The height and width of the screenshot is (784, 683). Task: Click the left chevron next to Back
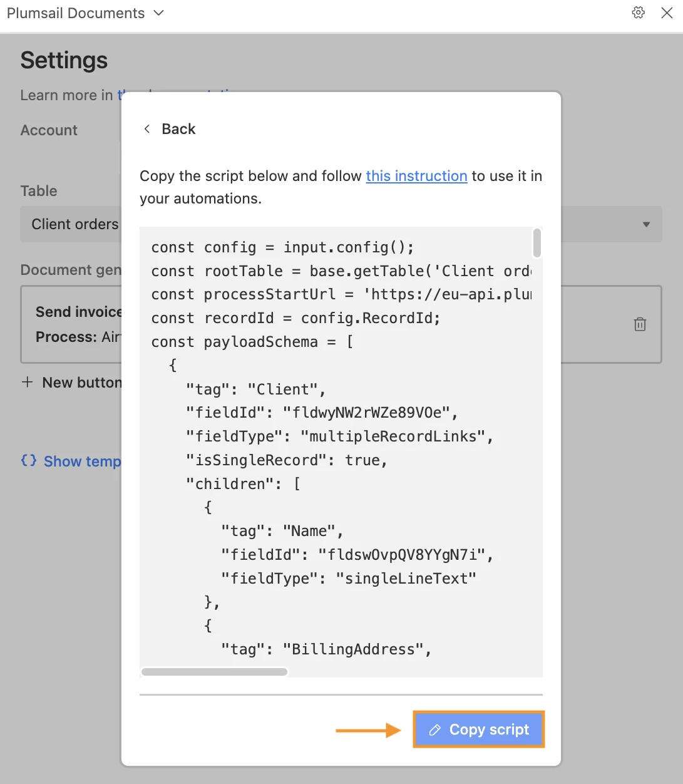click(x=146, y=128)
